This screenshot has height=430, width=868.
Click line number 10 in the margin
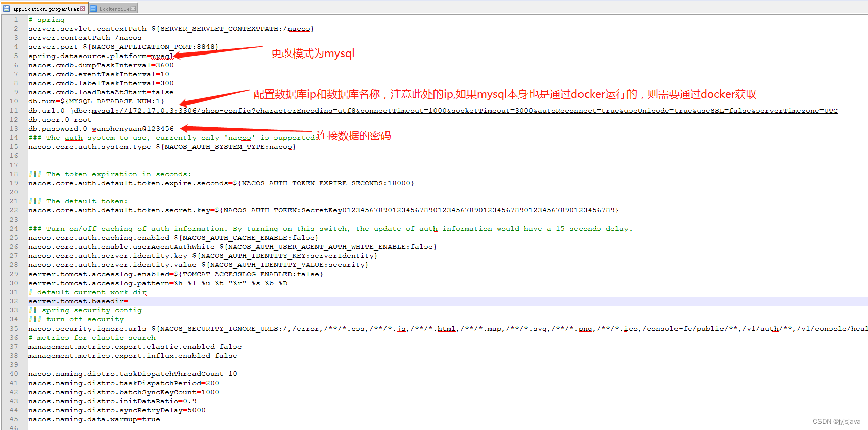pyautogui.click(x=14, y=101)
